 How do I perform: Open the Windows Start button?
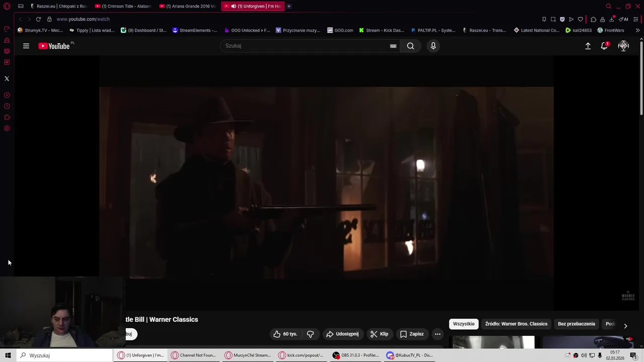point(8,355)
